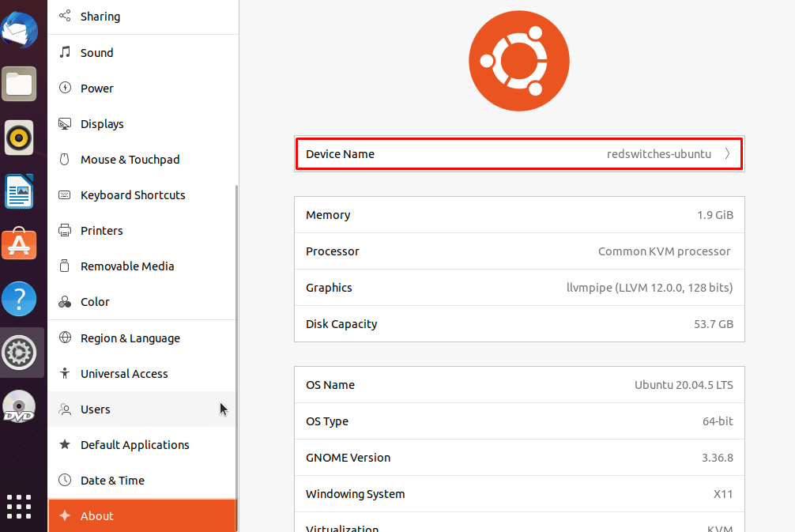The image size is (795, 532).
Task: Click the 64-bit OS Type value
Action: tap(718, 421)
